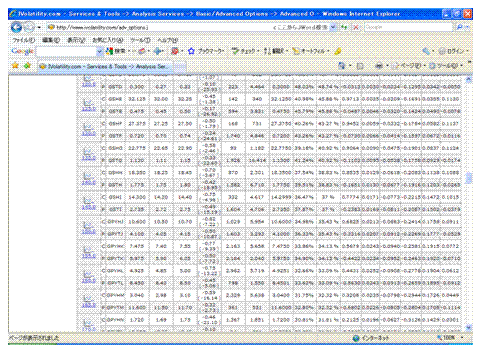
Task: Open the ヘルプ menu
Action: pos(167,40)
